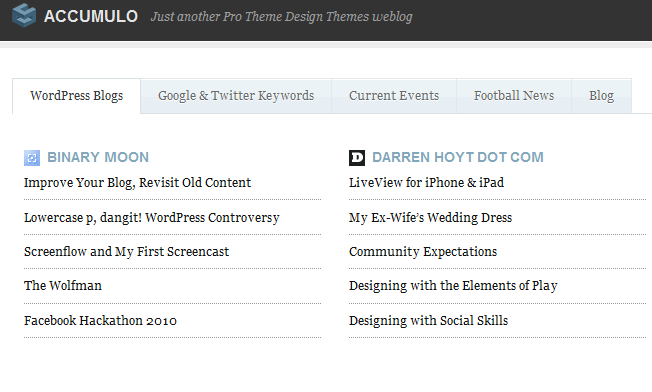Screen dimensions: 652x392
Task: Open 'Screenflow and My First Screencast'
Action: pos(126,252)
